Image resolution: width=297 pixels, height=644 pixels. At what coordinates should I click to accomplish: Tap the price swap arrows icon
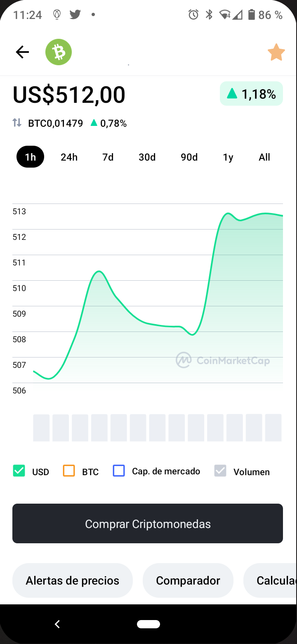pos(17,123)
